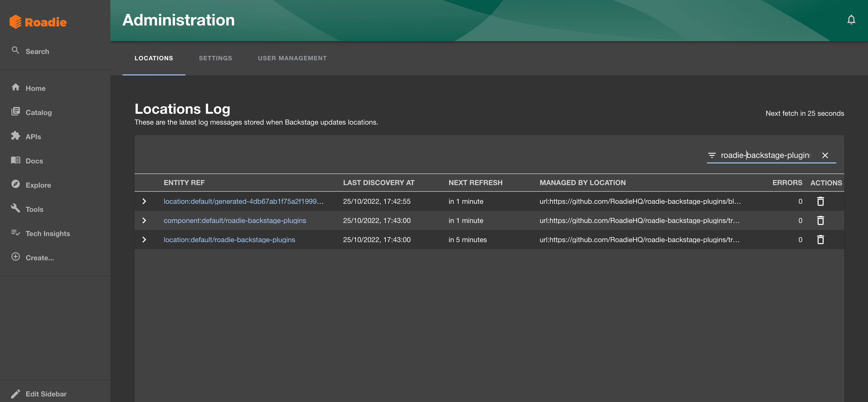Open Tools in the sidebar
868x402 pixels.
[x=34, y=209]
